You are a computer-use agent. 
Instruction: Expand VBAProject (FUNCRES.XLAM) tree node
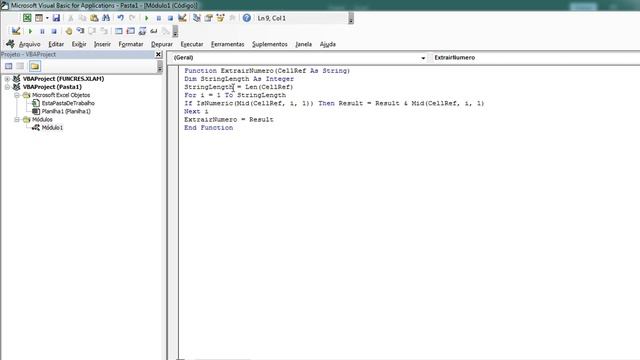pyautogui.click(x=7, y=79)
